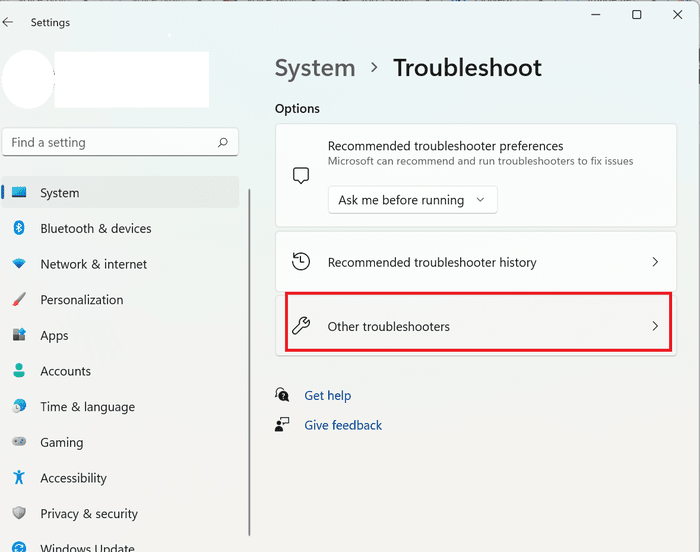Maximize the Settings window
This screenshot has height=552, width=700.
pos(637,15)
